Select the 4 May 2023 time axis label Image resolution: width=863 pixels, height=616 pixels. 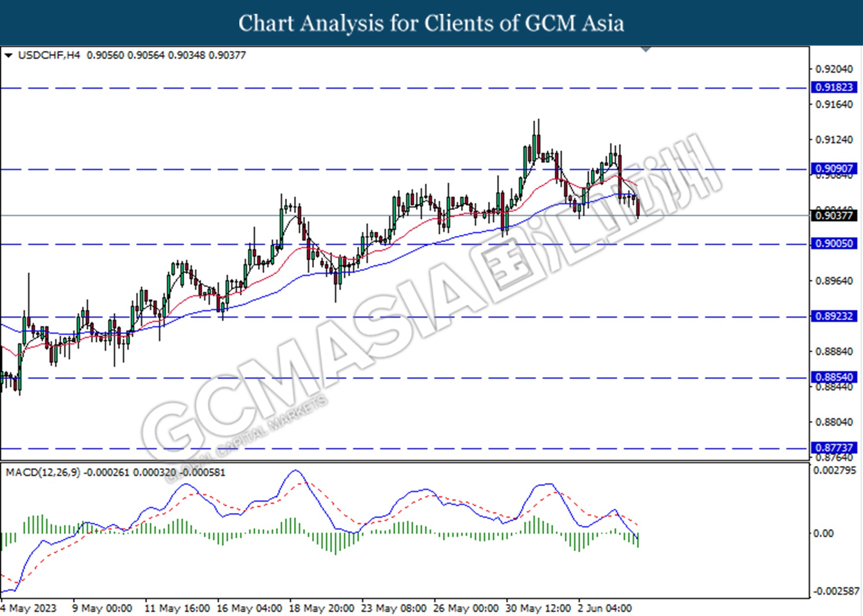click(29, 608)
